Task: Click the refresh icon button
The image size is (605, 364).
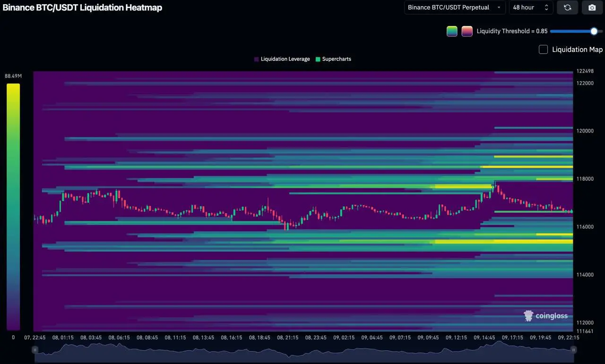Action: [567, 8]
